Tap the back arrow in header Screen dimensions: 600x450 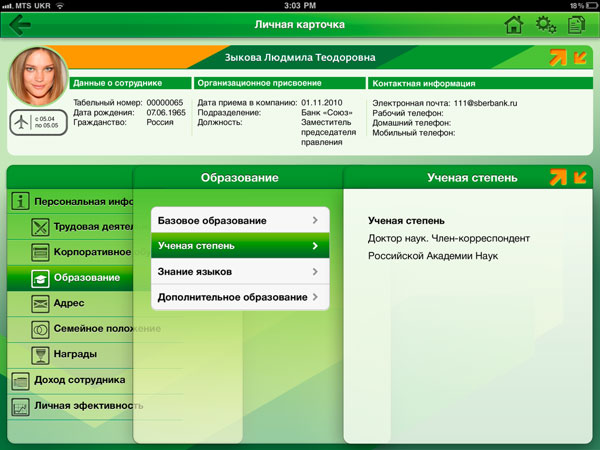(x=19, y=25)
